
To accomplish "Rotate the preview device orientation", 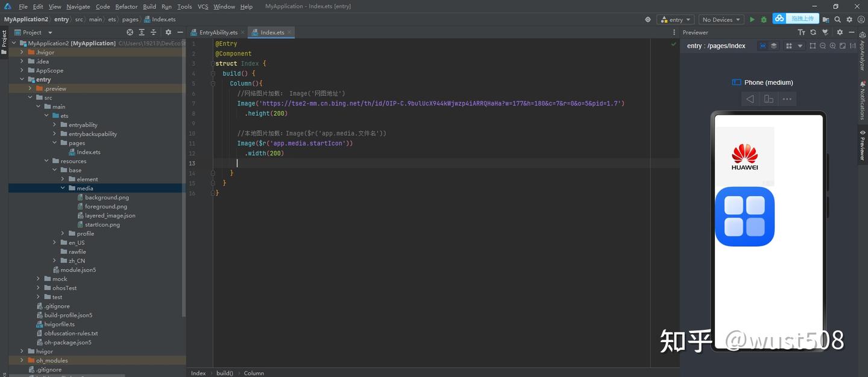I will coord(769,99).
